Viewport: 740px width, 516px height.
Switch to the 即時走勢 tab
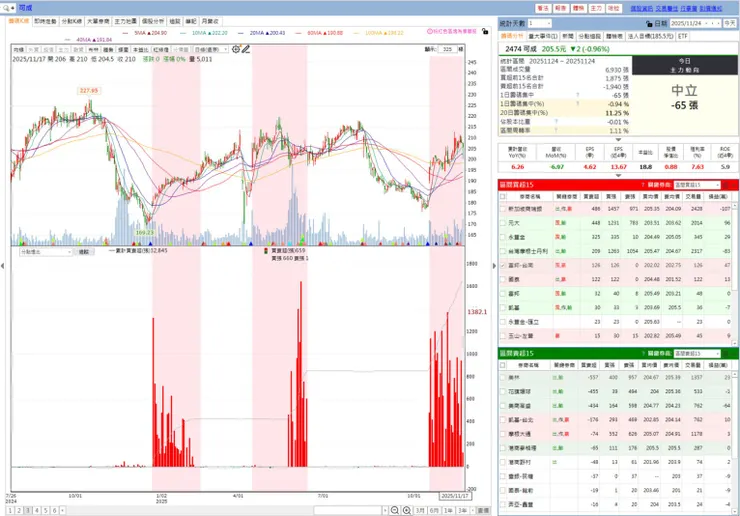[x=45, y=21]
